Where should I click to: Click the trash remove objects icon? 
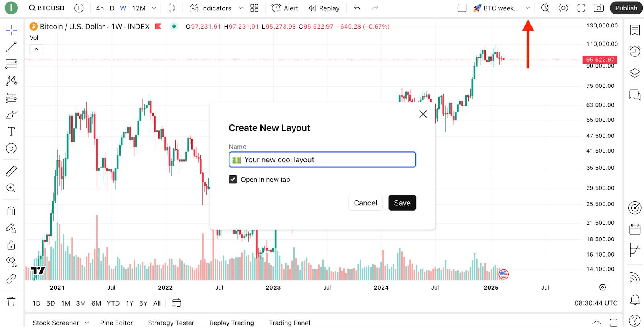point(11,302)
